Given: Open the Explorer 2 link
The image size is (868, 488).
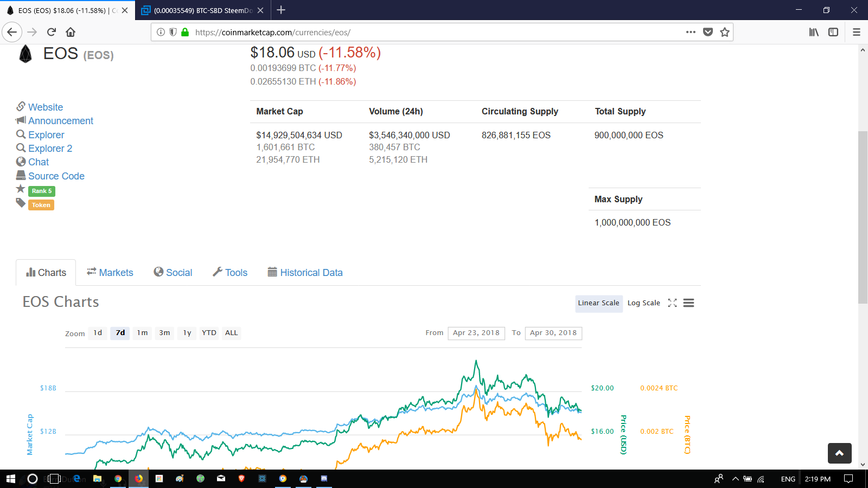Looking at the screenshot, I should pos(50,149).
